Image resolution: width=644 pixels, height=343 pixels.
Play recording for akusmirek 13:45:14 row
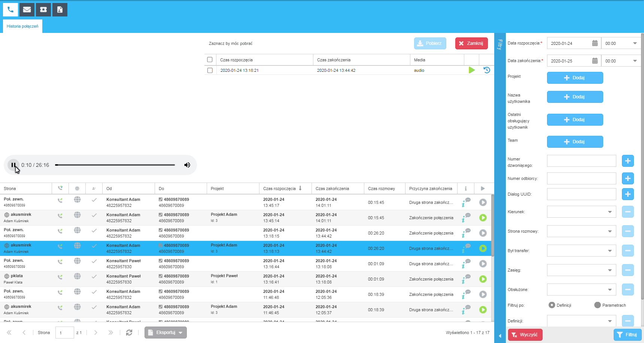(x=483, y=218)
